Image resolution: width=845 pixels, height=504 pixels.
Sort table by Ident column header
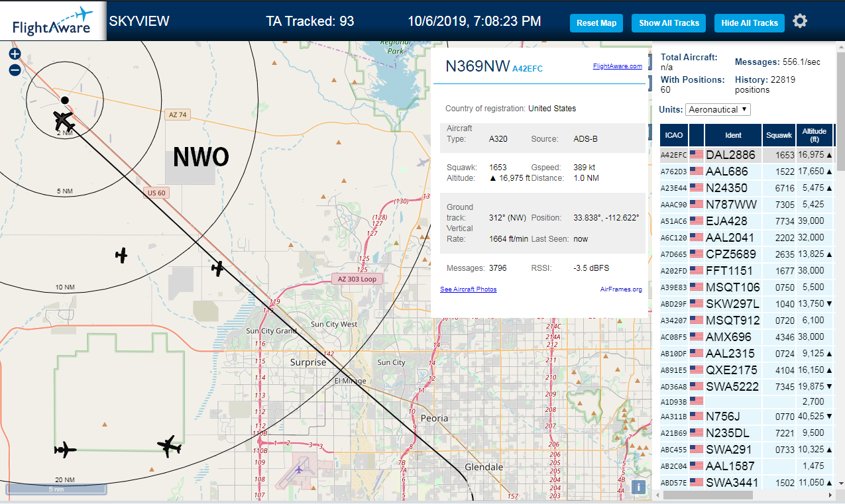tap(733, 135)
